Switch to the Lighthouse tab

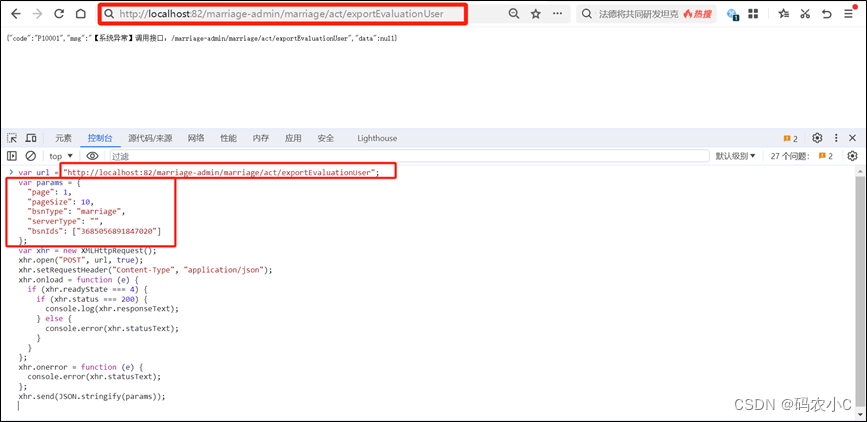click(x=377, y=138)
